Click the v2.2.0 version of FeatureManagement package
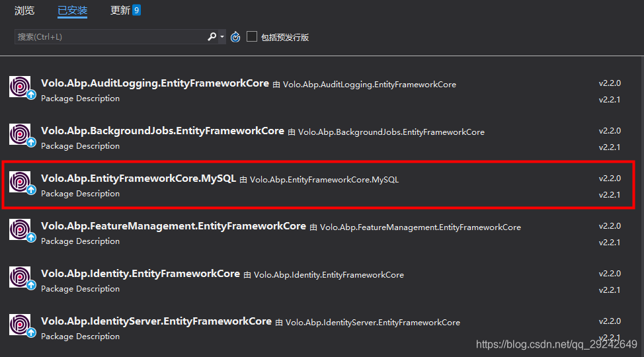Viewport: 644px width, 357px height. (x=610, y=226)
